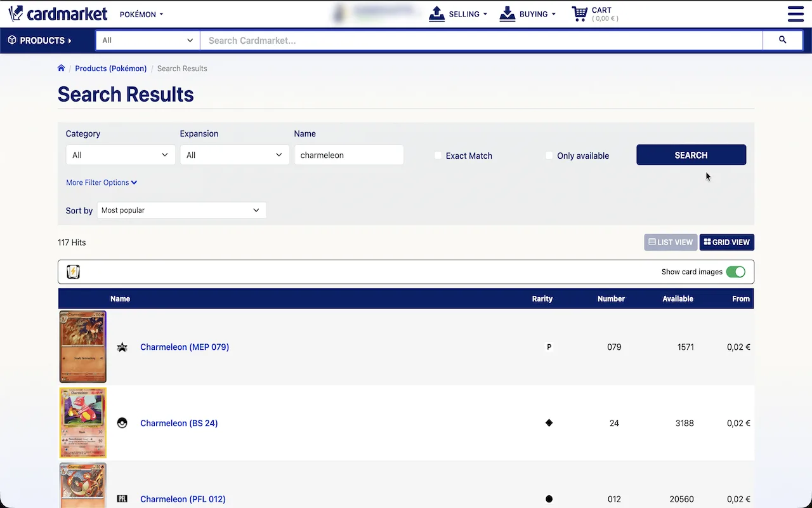The width and height of the screenshot is (812, 508).
Task: Click the Search Cardmarket input field
Action: click(481, 40)
